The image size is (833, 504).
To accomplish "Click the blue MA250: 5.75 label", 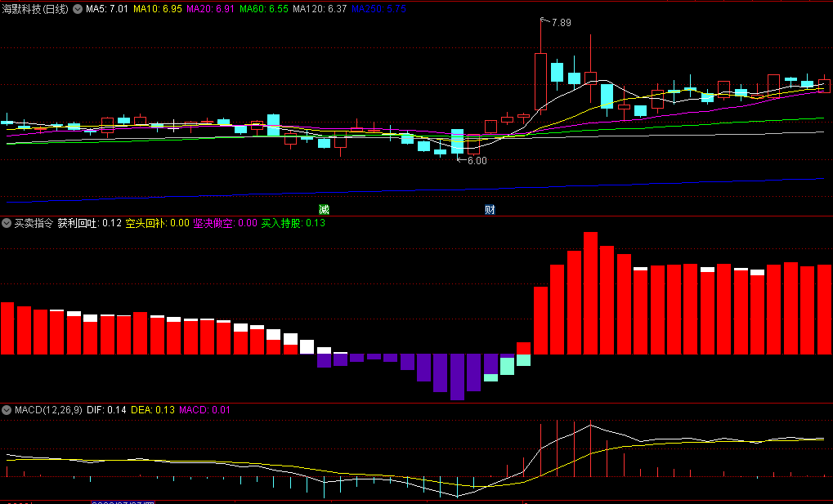I will pyautogui.click(x=378, y=9).
